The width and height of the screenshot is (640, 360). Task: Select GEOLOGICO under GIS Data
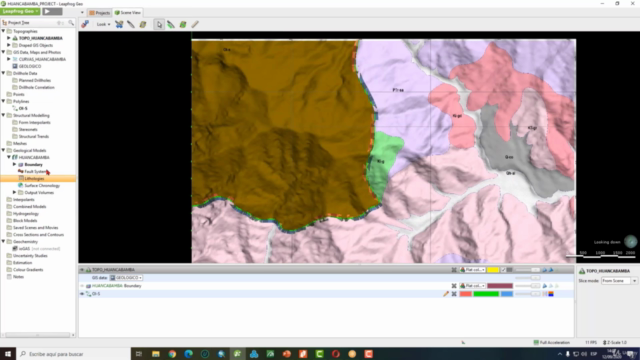[30, 66]
